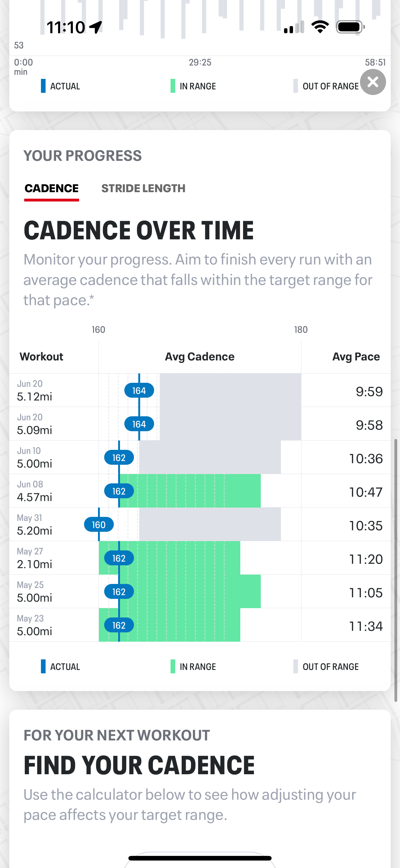The image size is (400, 868).
Task: Tap the green In Range legend swatch below table
Action: click(173, 667)
